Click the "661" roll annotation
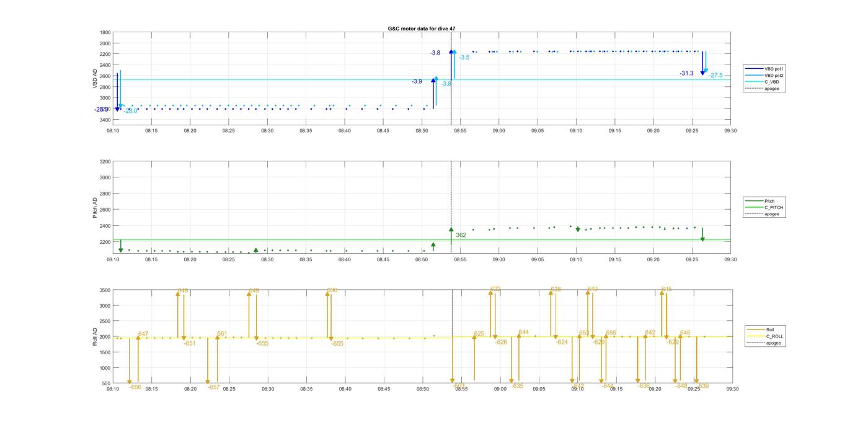868x430 pixels. [x=222, y=334]
